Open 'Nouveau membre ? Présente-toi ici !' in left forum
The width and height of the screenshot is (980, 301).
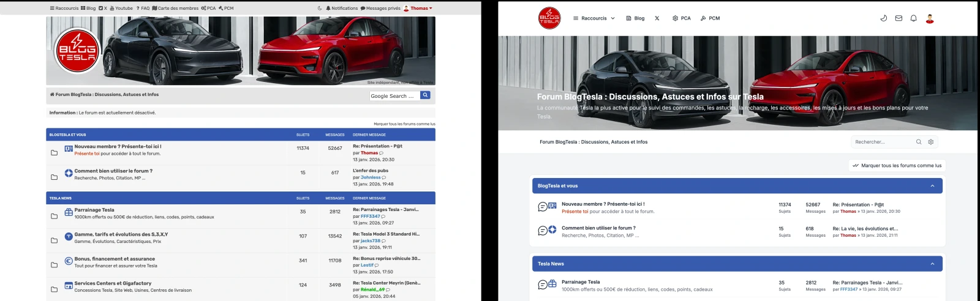[x=118, y=147]
